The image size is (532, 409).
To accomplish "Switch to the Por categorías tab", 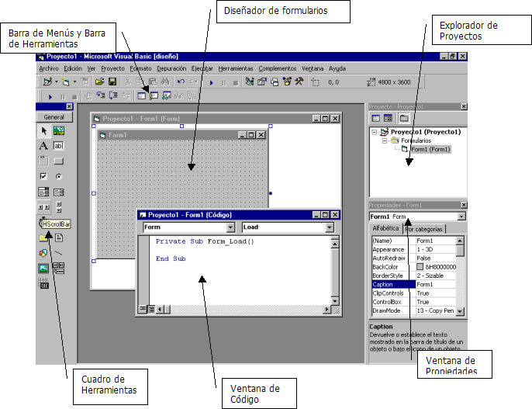I will pyautogui.click(x=424, y=229).
